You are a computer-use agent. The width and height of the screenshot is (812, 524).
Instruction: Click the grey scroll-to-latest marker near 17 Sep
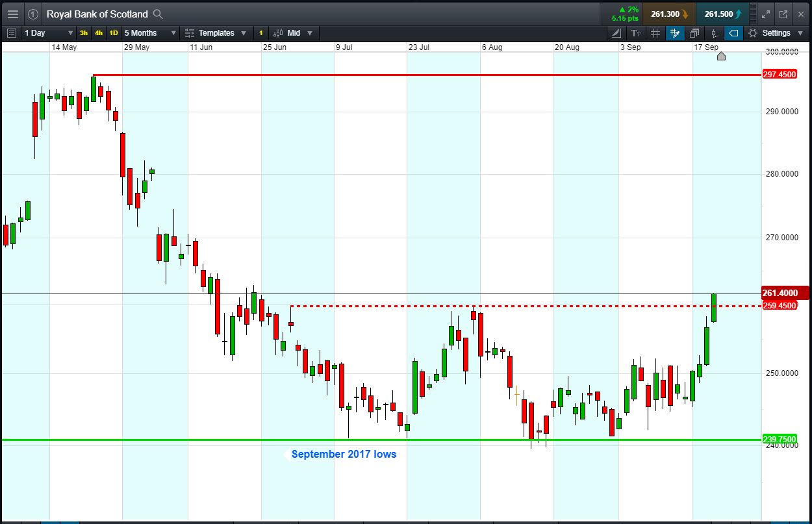point(721,56)
